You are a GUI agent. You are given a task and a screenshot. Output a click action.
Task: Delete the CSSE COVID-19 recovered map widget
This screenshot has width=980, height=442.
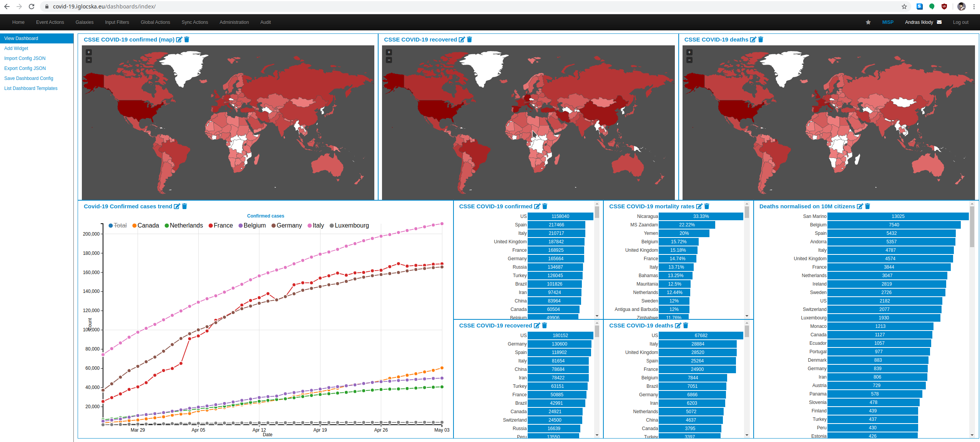point(469,40)
